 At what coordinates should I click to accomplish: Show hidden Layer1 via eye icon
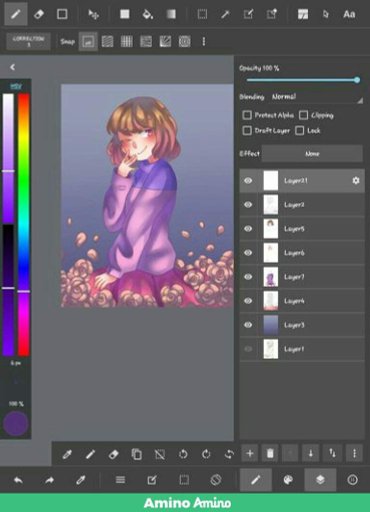[x=248, y=349]
